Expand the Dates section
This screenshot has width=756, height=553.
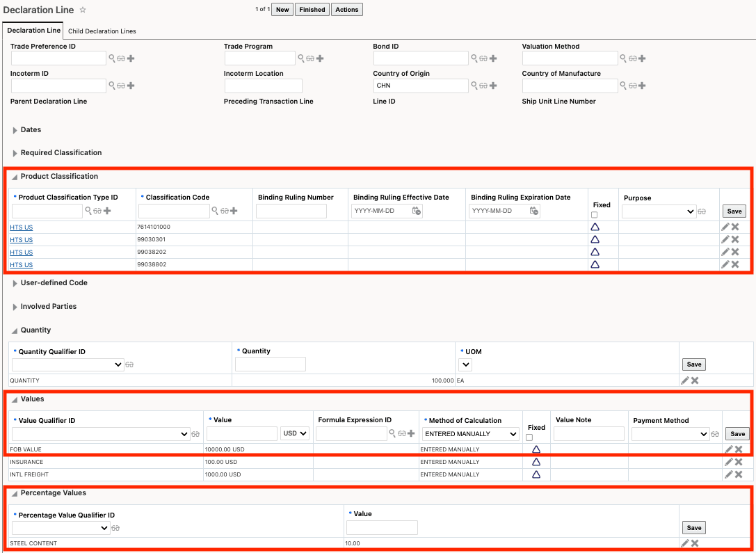(x=15, y=130)
